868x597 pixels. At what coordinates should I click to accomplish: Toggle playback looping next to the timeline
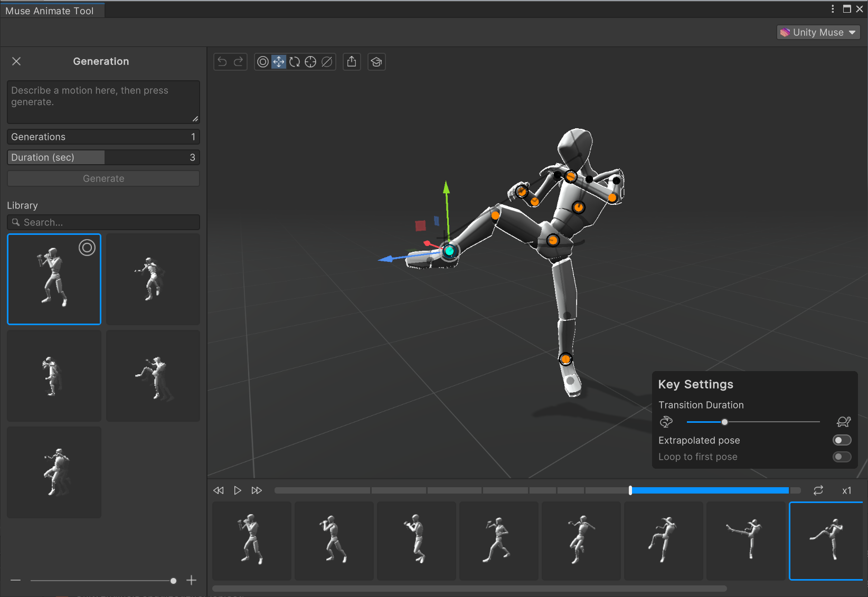click(818, 490)
